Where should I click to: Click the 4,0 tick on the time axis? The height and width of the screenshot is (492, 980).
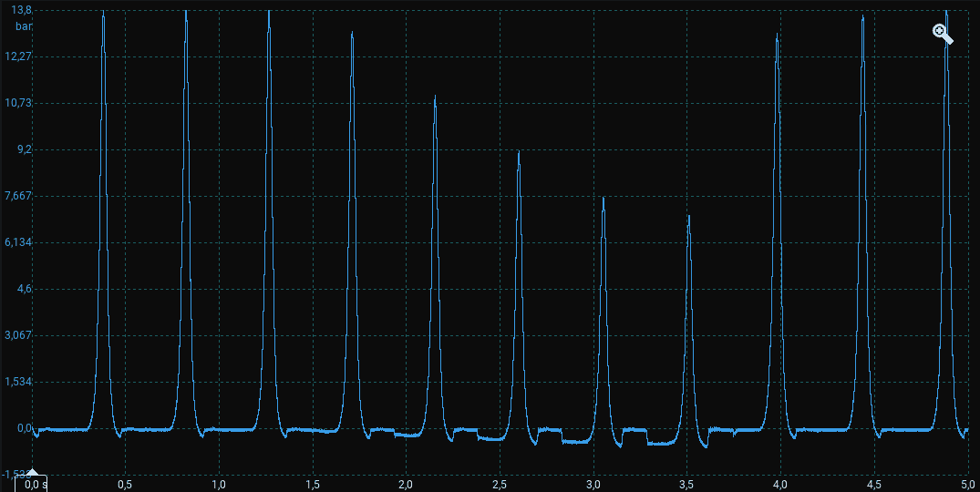coord(780,484)
